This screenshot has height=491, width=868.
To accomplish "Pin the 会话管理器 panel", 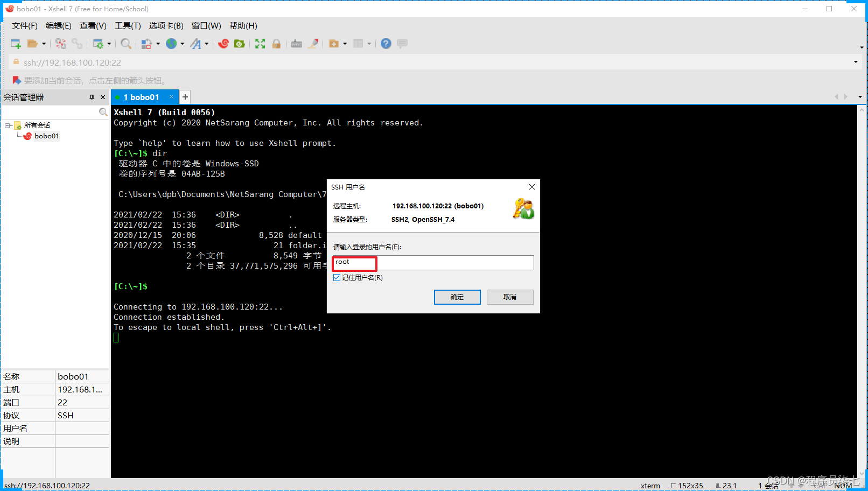I will tap(92, 97).
